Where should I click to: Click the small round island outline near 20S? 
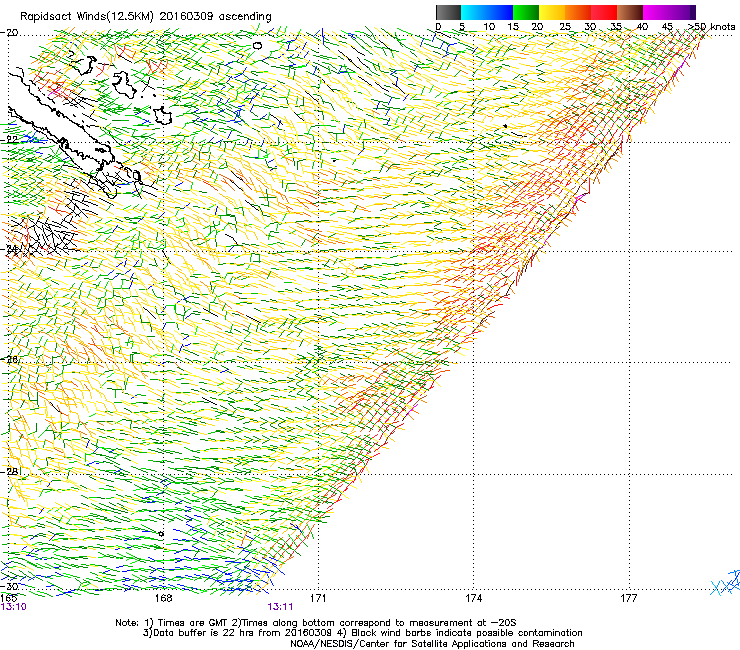pyautogui.click(x=257, y=46)
